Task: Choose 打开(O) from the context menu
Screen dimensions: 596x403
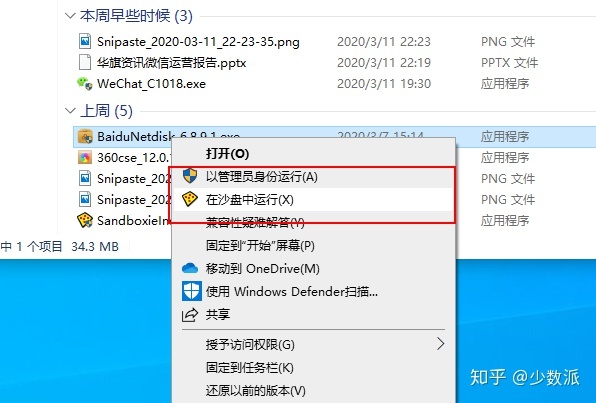Action: pyautogui.click(x=227, y=154)
